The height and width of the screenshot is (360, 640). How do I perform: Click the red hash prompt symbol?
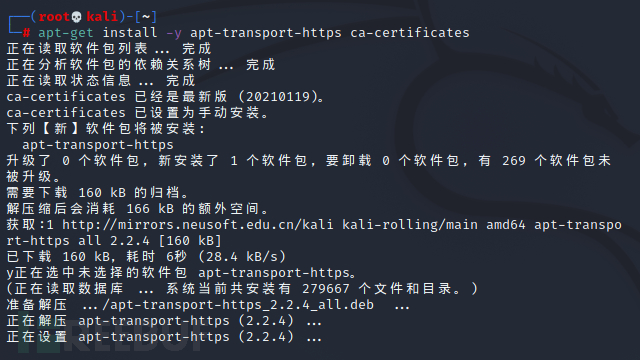[26, 33]
